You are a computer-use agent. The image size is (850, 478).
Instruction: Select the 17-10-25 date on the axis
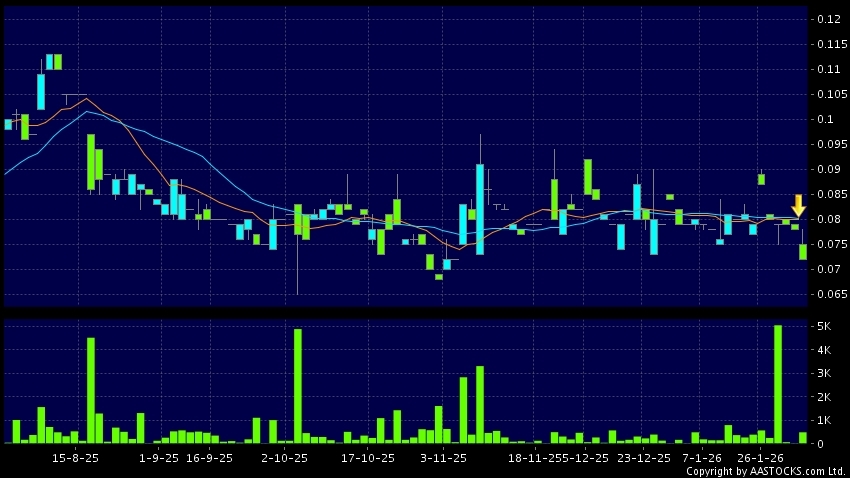click(x=367, y=457)
